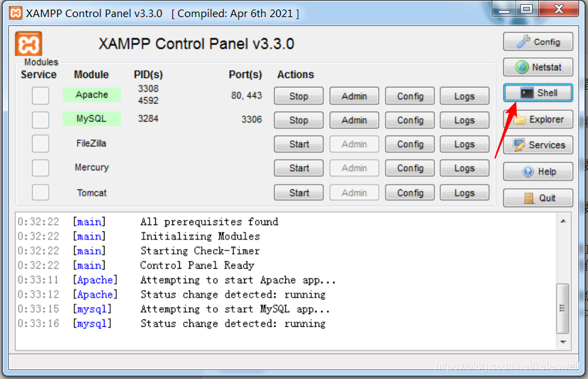
Task: Launch the Shell terminal button
Action: (538, 92)
